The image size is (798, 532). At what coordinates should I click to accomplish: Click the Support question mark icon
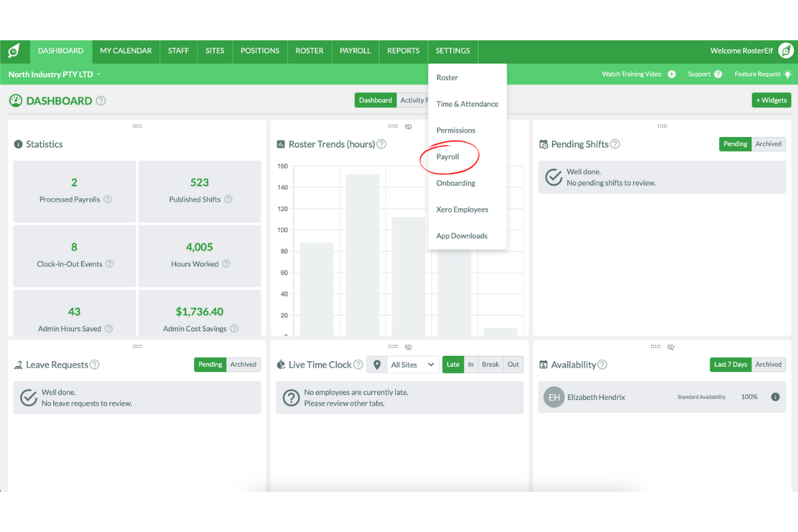point(718,74)
